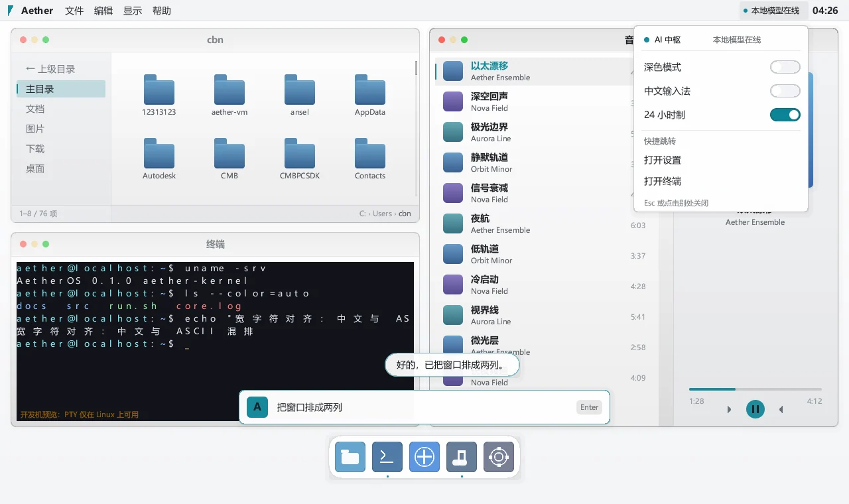Select 下载 in the file sidebar

click(x=61, y=149)
